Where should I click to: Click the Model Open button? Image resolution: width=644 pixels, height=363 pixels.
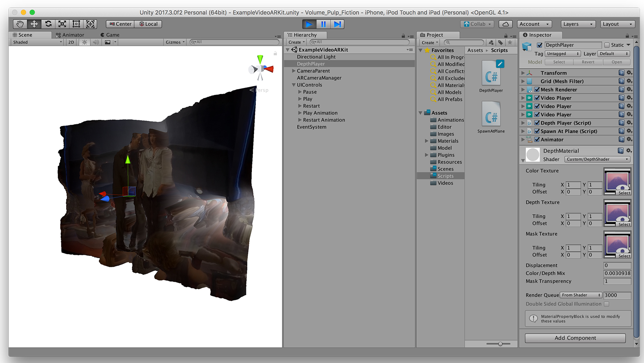(617, 62)
